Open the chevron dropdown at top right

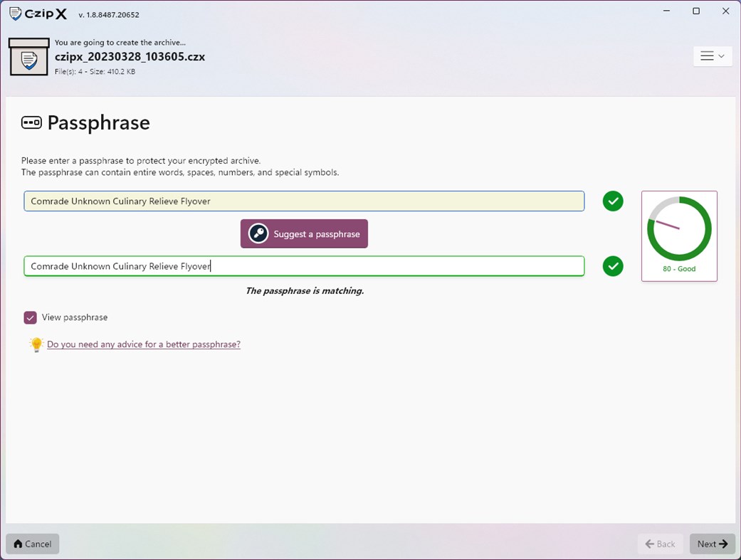point(720,56)
